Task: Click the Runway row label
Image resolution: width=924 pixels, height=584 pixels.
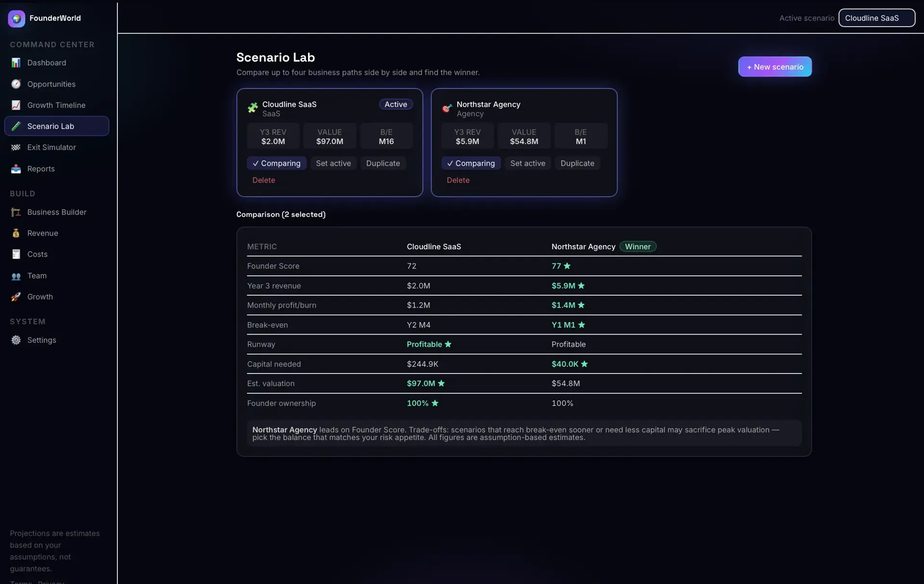Action: 261,344
